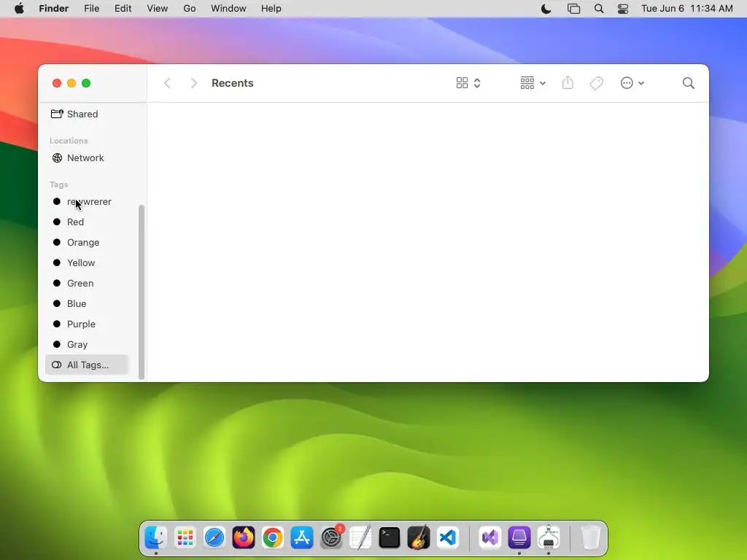Screen dimensions: 747x560
Task: Minimize the Finder window with yellow button
Action: tap(71, 83)
